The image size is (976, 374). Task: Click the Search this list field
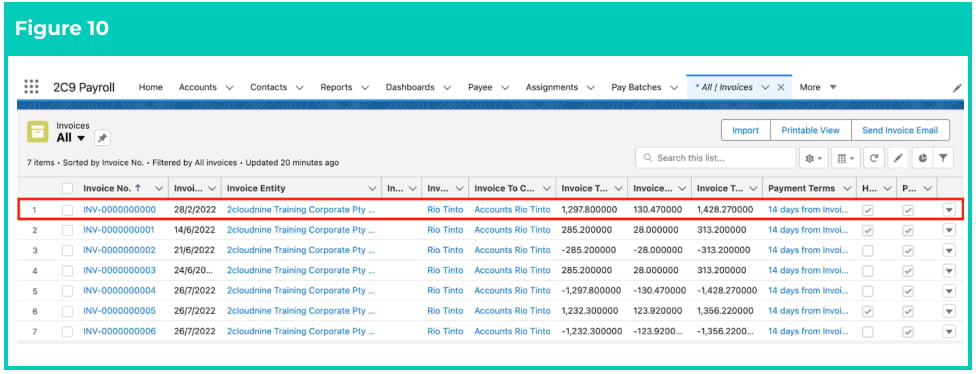click(x=716, y=158)
